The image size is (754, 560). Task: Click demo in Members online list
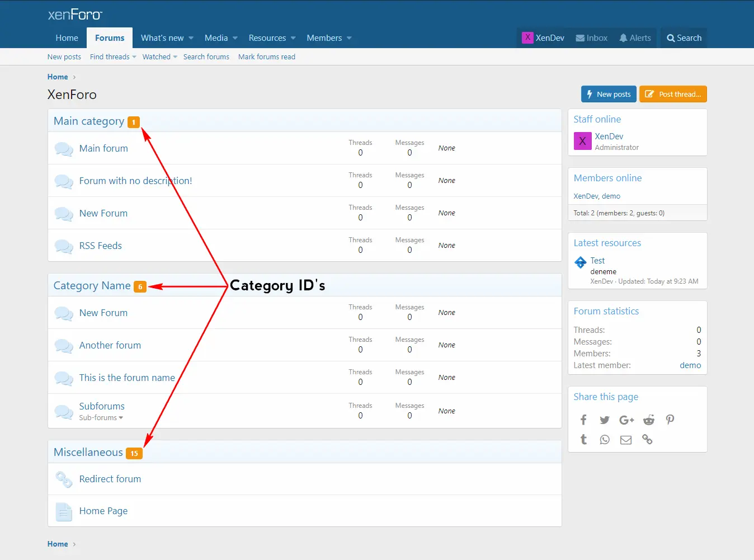(611, 196)
